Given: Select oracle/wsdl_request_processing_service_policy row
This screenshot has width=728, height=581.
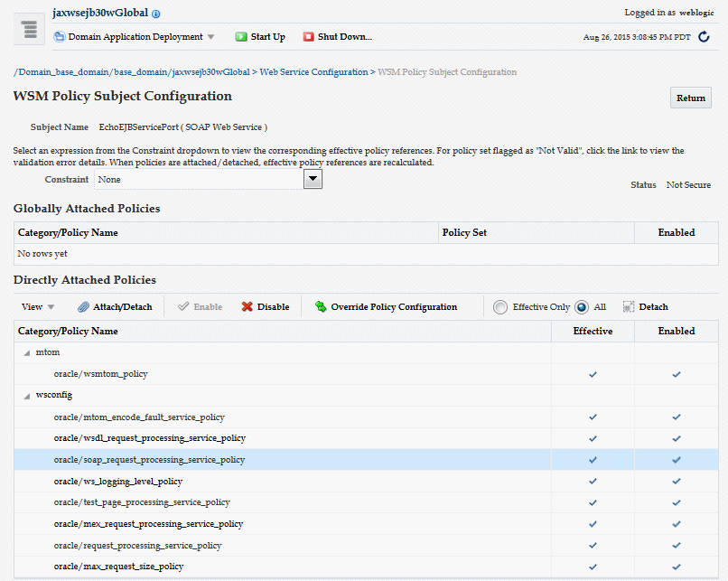Looking at the screenshot, I should pos(366,438).
